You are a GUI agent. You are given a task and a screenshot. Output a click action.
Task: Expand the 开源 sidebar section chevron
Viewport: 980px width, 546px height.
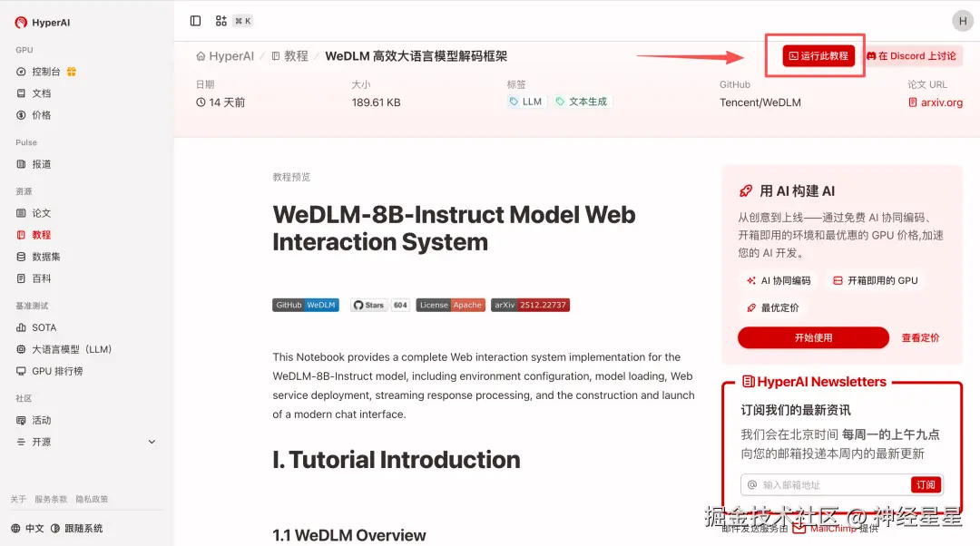[152, 442]
